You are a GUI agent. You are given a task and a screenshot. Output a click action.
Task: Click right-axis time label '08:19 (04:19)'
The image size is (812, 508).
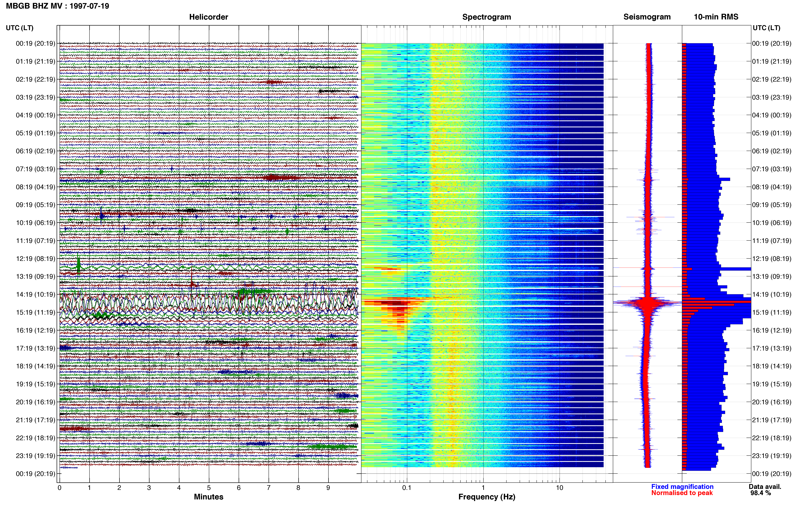[772, 187]
